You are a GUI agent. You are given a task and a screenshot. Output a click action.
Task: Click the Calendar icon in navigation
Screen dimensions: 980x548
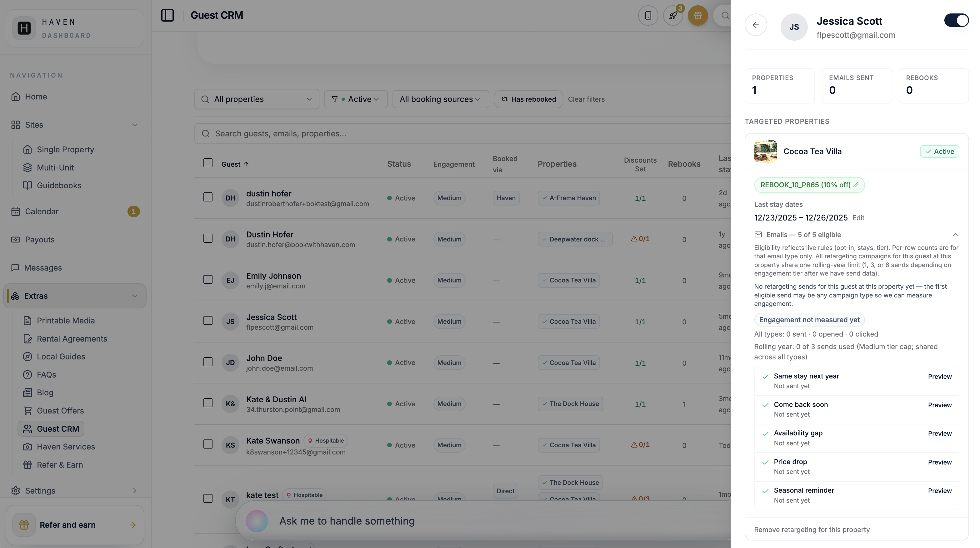(16, 211)
